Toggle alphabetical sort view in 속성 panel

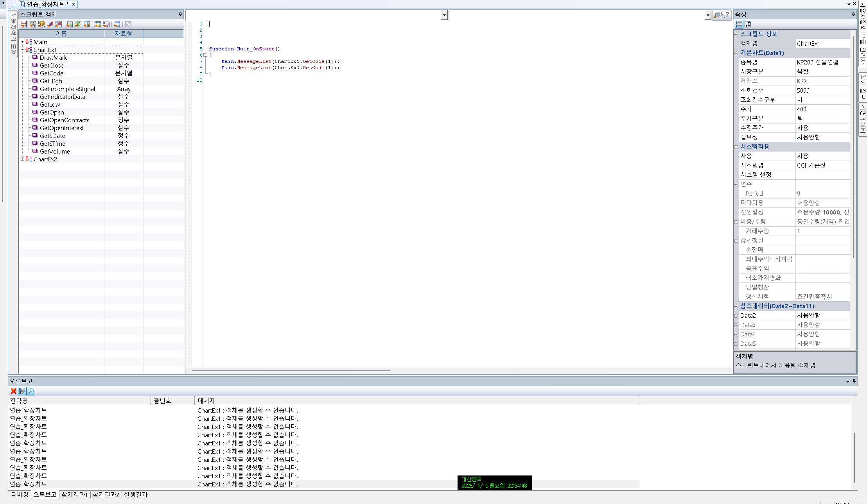(x=748, y=24)
